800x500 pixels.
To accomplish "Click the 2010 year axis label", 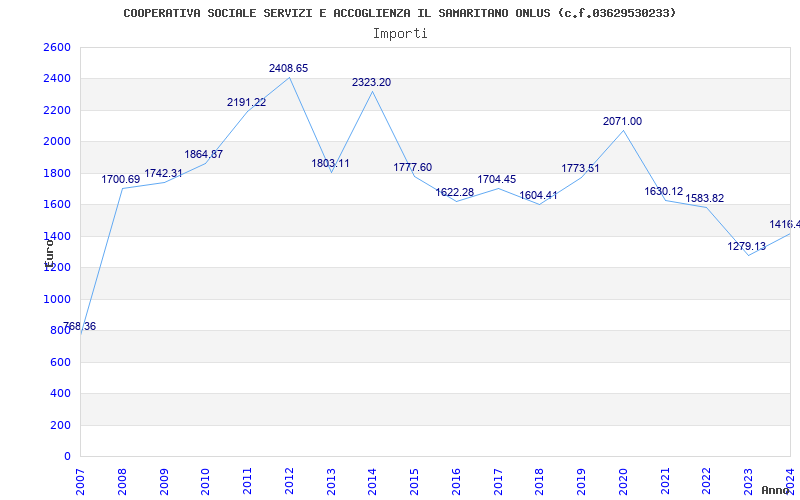I will coord(206,481).
